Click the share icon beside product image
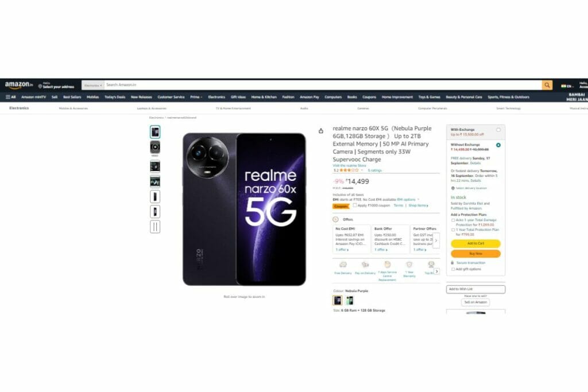This screenshot has height=392, width=588. point(321,131)
